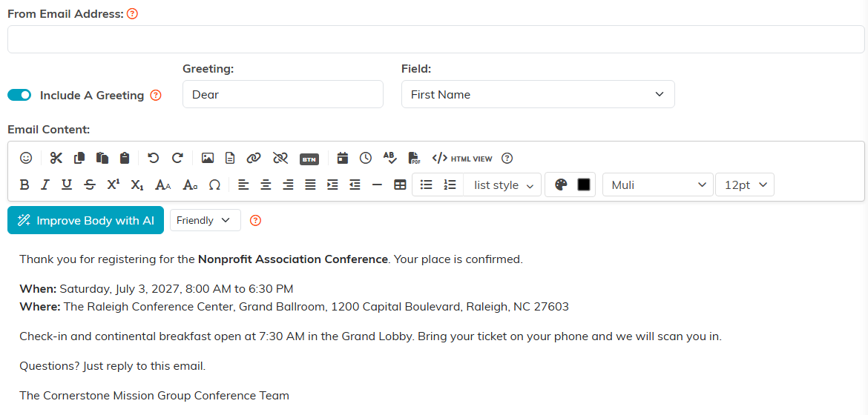This screenshot has width=868, height=415.
Task: Click the PDF export icon
Action: tap(414, 159)
